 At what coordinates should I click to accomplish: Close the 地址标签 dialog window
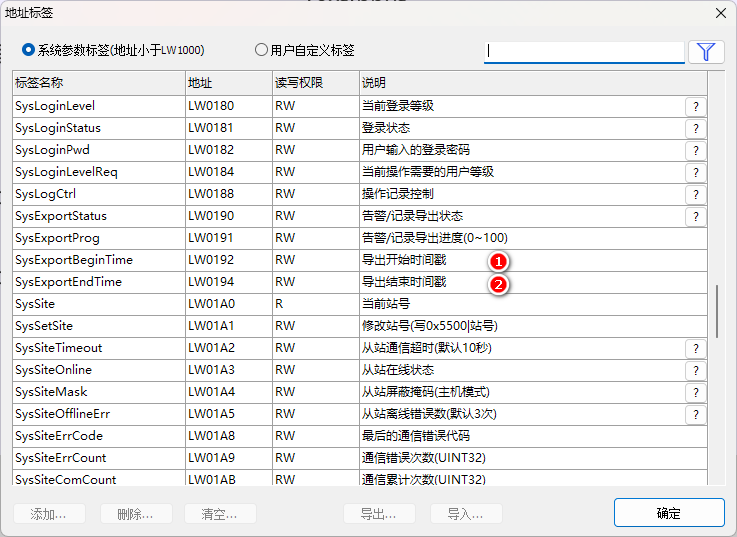tap(719, 13)
